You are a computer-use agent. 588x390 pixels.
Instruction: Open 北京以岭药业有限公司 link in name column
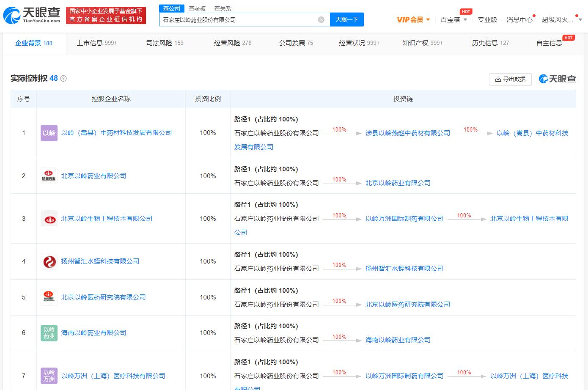click(x=93, y=176)
